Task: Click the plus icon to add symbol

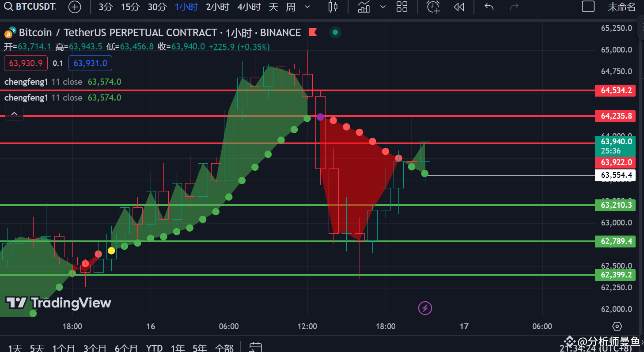Action: [75, 7]
